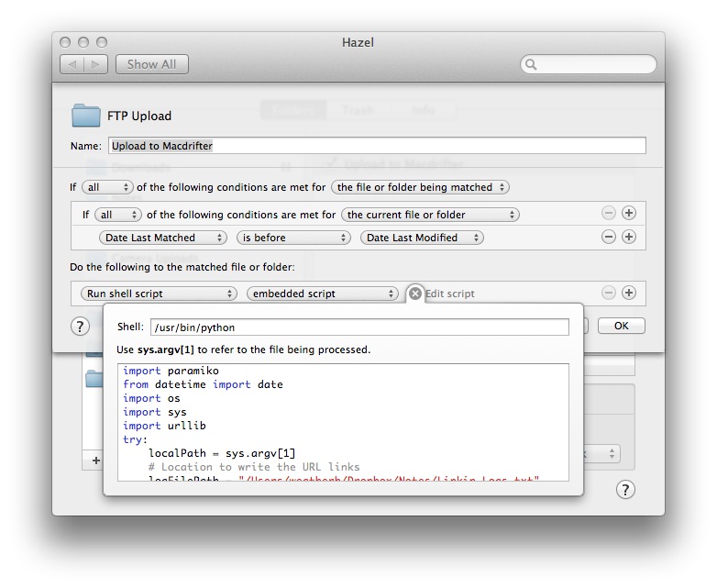This screenshot has width=717, height=588.
Task: Open the 'is before' comparison dropdown
Action: 293,238
